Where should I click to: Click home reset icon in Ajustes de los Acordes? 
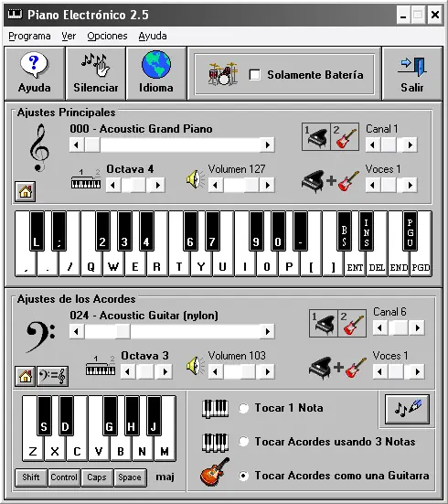tap(25, 376)
